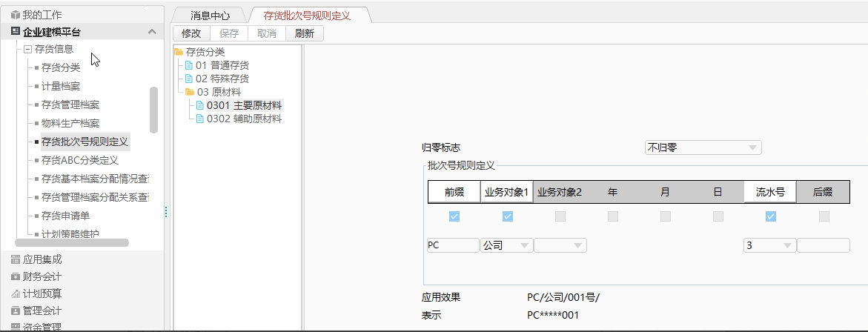The height and width of the screenshot is (332, 868).
Task: Click the 流水号 column header
Action: coord(769,192)
